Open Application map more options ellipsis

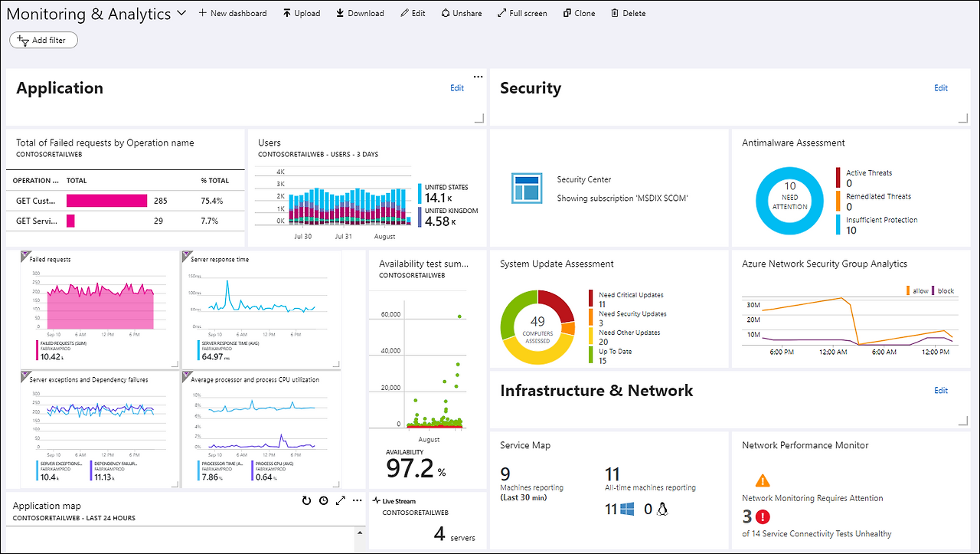tap(358, 500)
